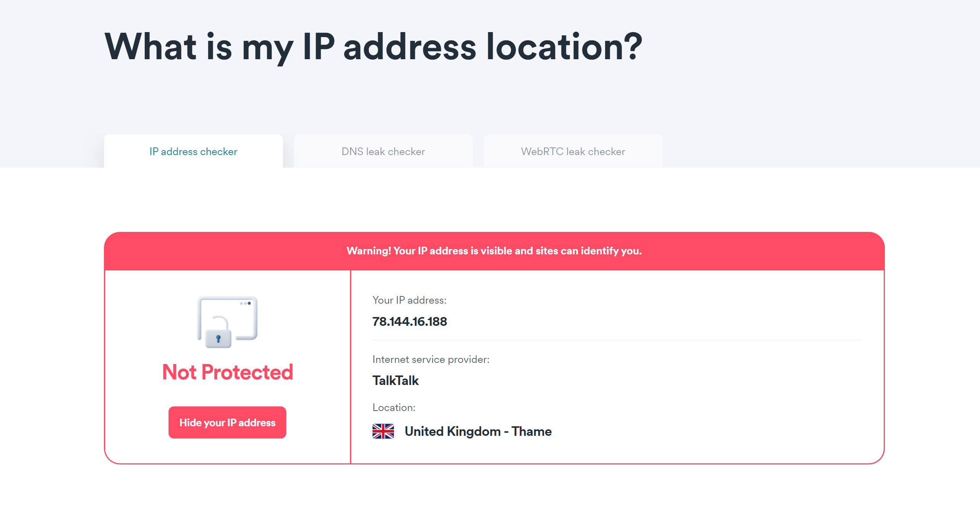Click the 'Internet service provider:' label
The height and width of the screenshot is (508, 980).
click(x=431, y=359)
